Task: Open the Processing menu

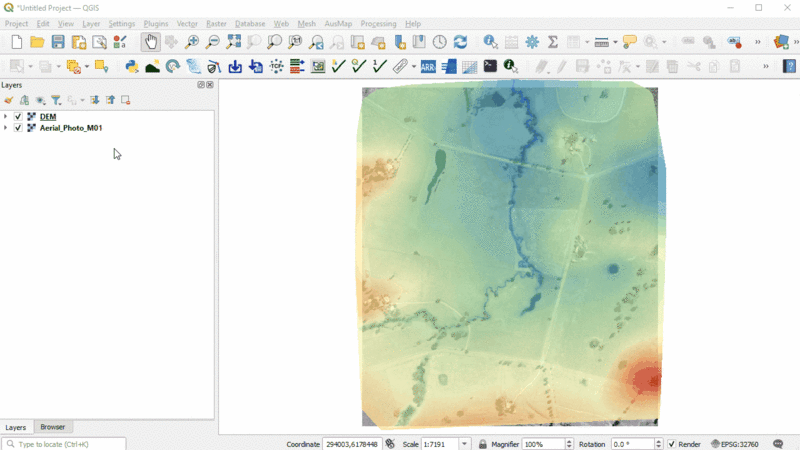Action: coord(378,23)
